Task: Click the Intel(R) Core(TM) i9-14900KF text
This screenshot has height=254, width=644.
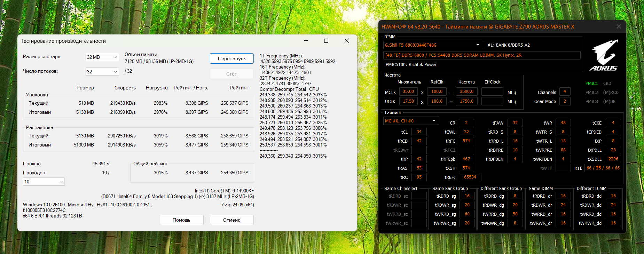Action: coord(225,191)
